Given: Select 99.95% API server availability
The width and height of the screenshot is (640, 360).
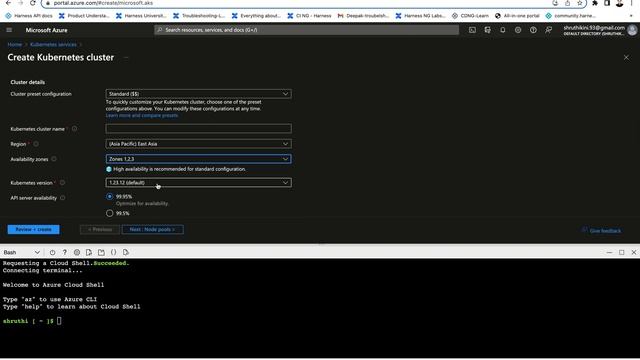Looking at the screenshot, I should (109, 196).
